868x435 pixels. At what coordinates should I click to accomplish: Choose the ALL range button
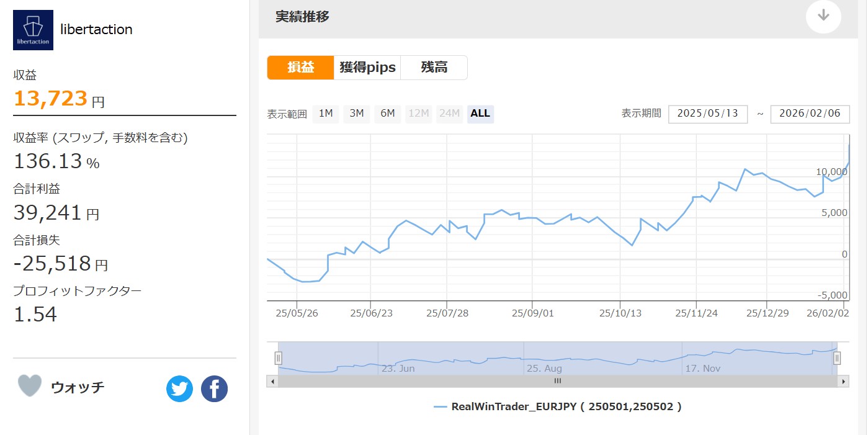point(480,114)
